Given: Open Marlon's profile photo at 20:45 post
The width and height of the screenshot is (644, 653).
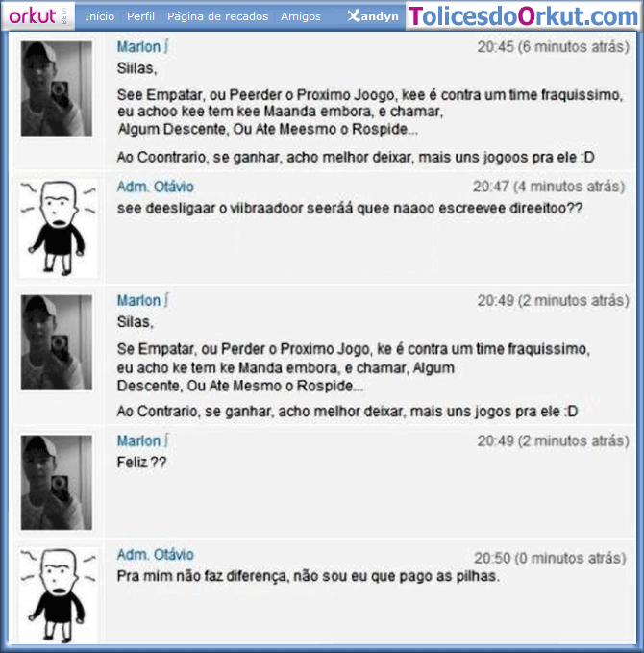Looking at the screenshot, I should 57,88.
